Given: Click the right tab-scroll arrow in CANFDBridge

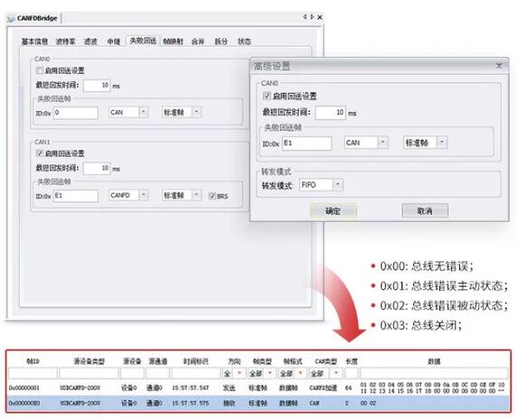Looking at the screenshot, I should [x=312, y=17].
